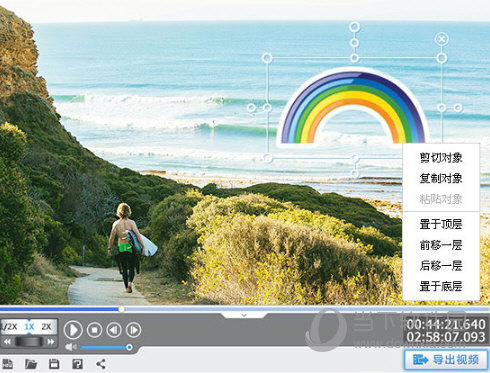Stop the video playback
The width and height of the screenshot is (490, 373).
click(94, 330)
